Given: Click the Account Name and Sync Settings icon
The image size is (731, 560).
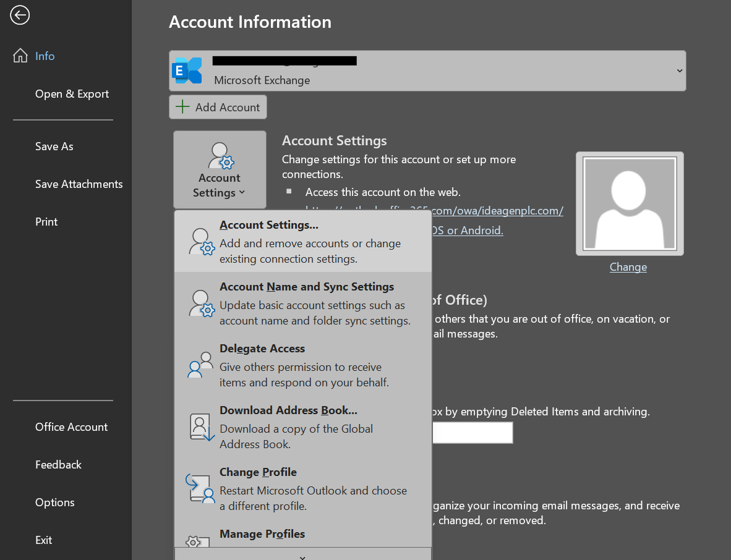Looking at the screenshot, I should [x=202, y=303].
